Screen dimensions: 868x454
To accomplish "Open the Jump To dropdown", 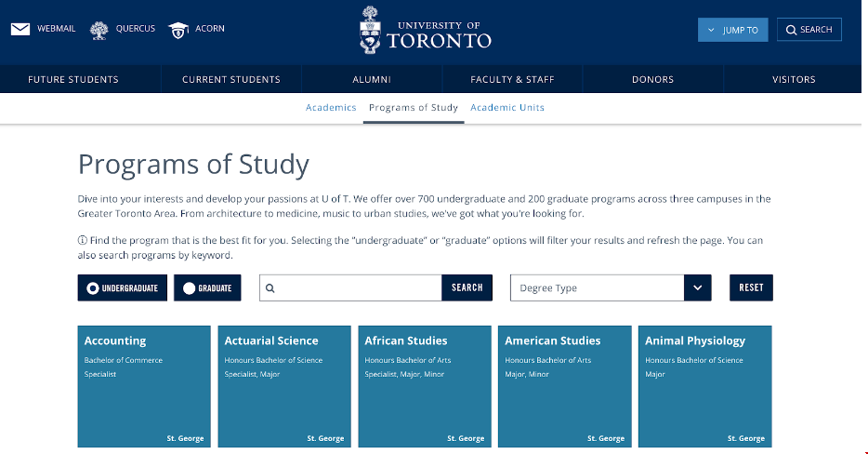I will coord(733,30).
